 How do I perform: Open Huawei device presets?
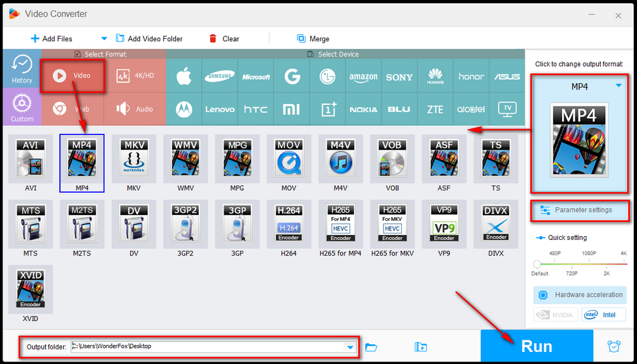[435, 76]
